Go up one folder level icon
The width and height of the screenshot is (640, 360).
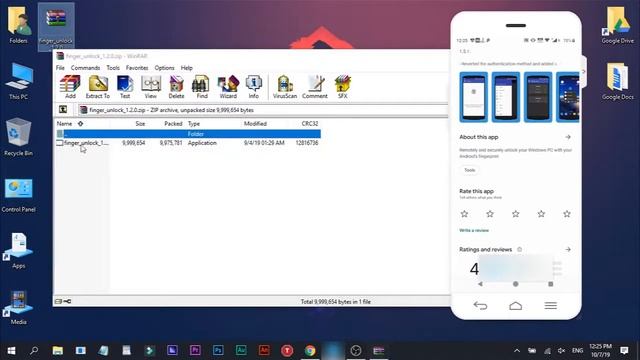63,109
